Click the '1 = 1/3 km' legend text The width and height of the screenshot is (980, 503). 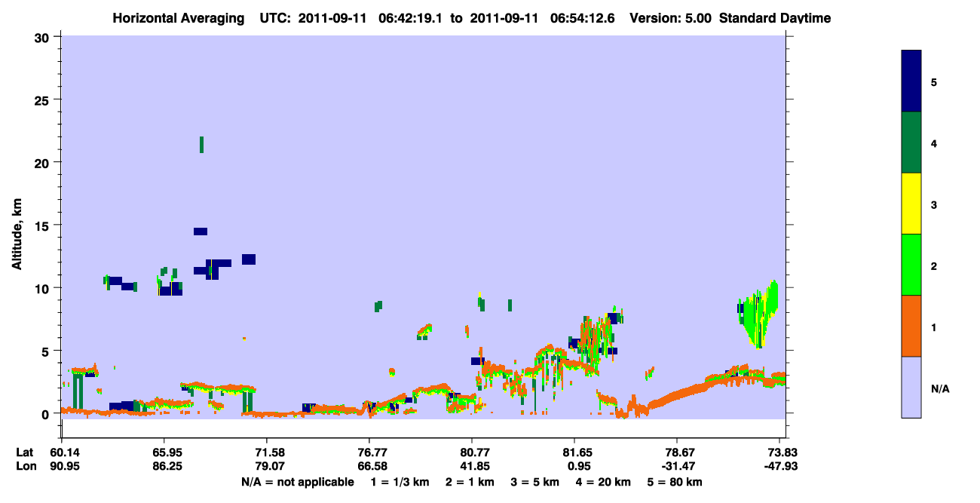pyautogui.click(x=401, y=482)
